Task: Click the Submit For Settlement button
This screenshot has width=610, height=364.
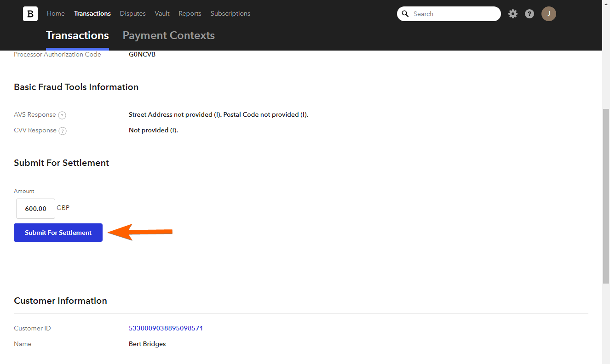Action: coord(58,233)
